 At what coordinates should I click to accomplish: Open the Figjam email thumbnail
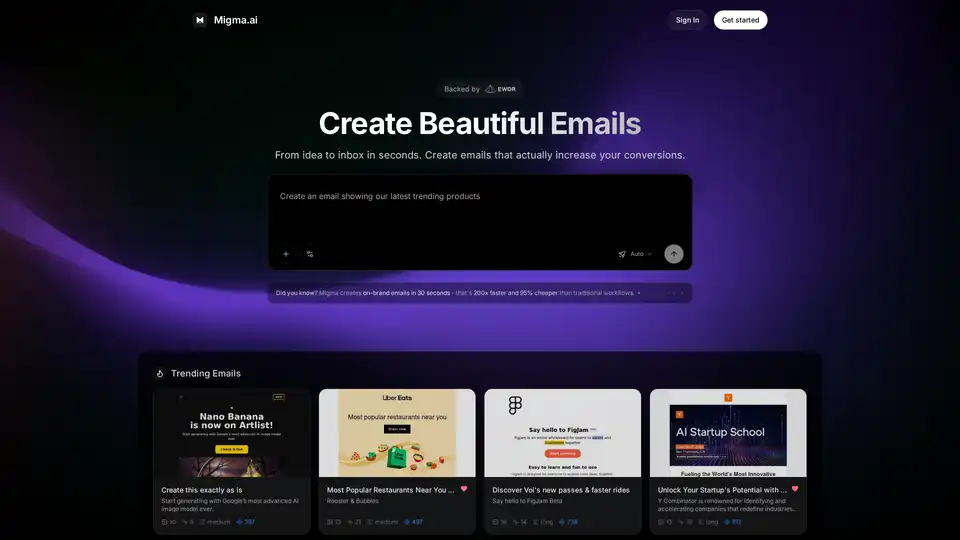point(563,432)
